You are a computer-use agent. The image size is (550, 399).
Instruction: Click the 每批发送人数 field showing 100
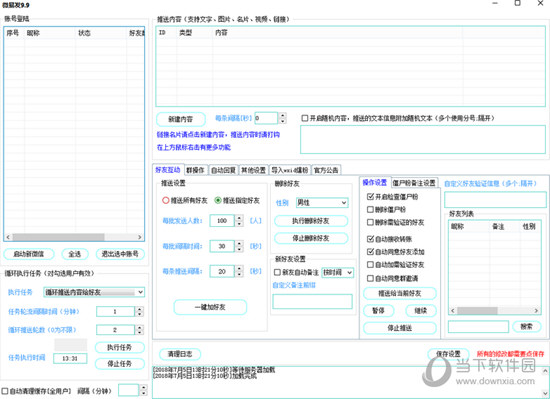click(222, 221)
